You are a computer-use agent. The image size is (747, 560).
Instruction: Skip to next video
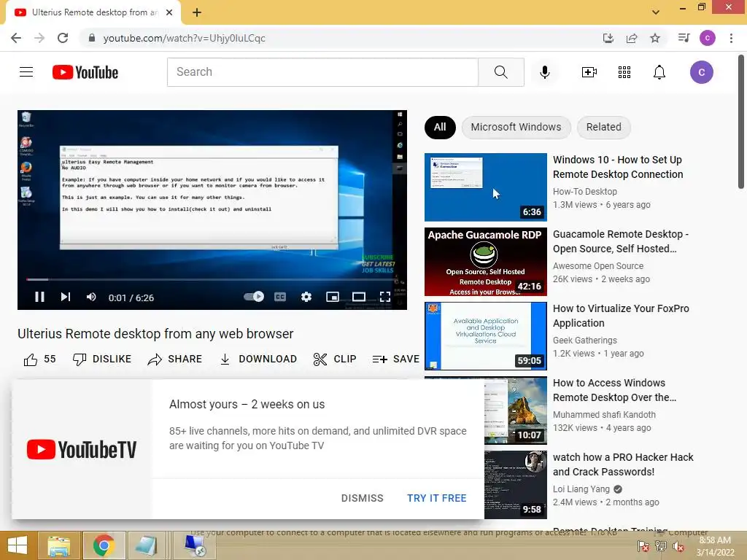(x=65, y=297)
